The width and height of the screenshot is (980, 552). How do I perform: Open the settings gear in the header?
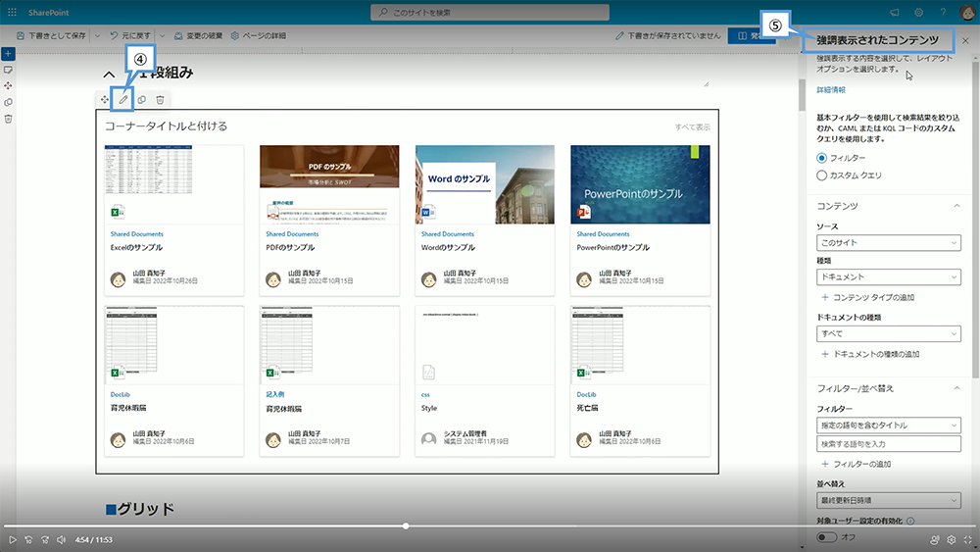tap(919, 12)
